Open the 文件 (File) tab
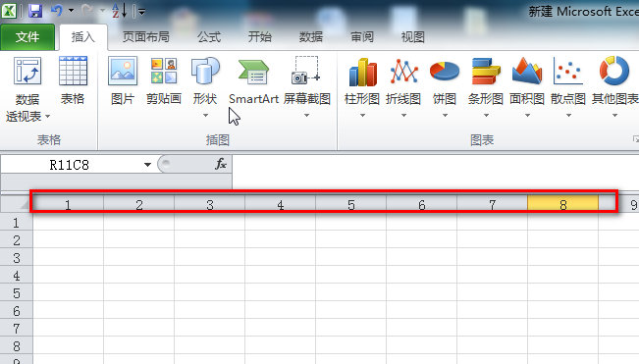 (27, 37)
